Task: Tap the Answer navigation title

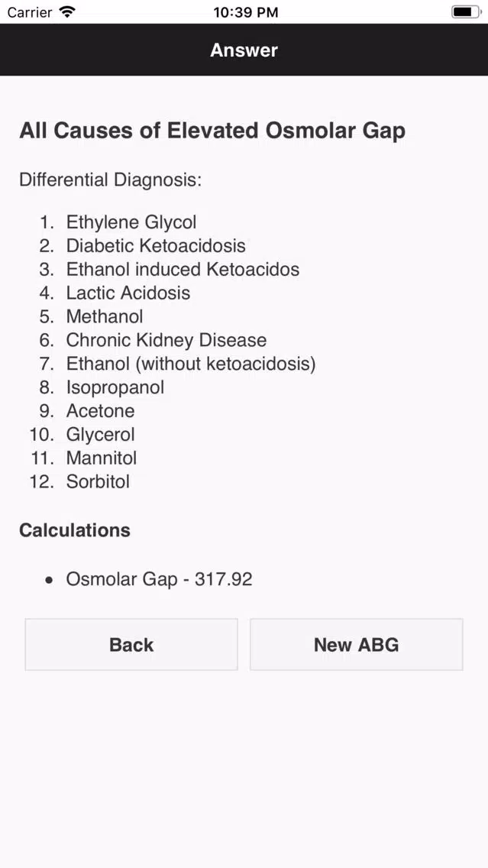Action: click(x=244, y=50)
